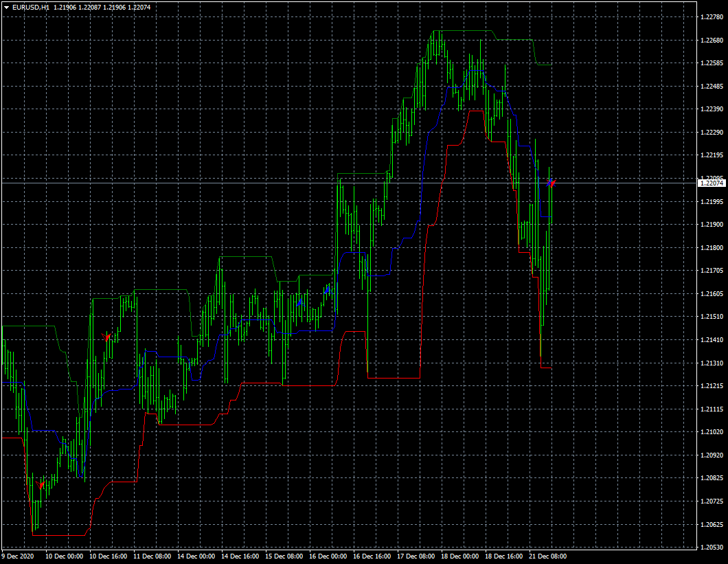Image resolution: width=728 pixels, height=564 pixels.
Task: Select the red arrow marker near 1.20825 level
Action: (x=41, y=484)
